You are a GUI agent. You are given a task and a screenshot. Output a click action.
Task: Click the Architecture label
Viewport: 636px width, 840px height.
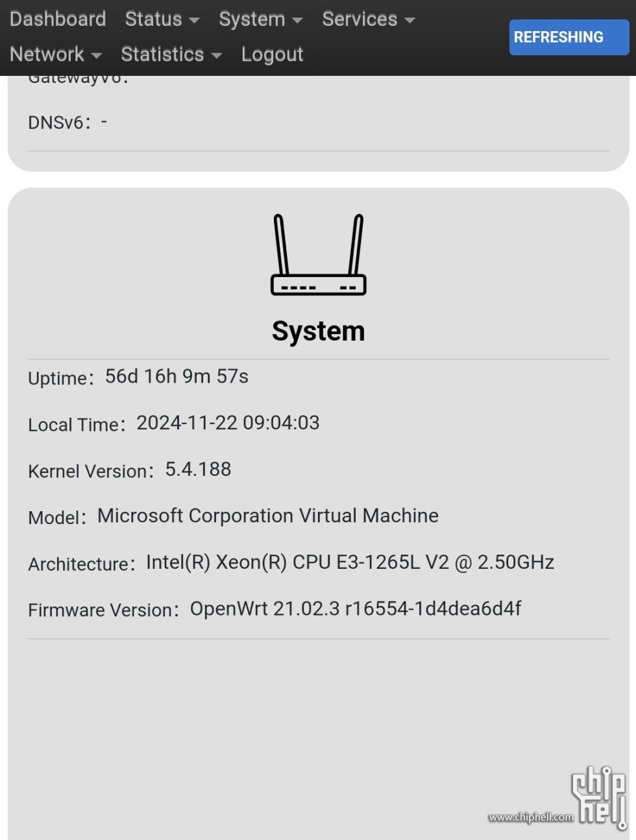pos(82,564)
